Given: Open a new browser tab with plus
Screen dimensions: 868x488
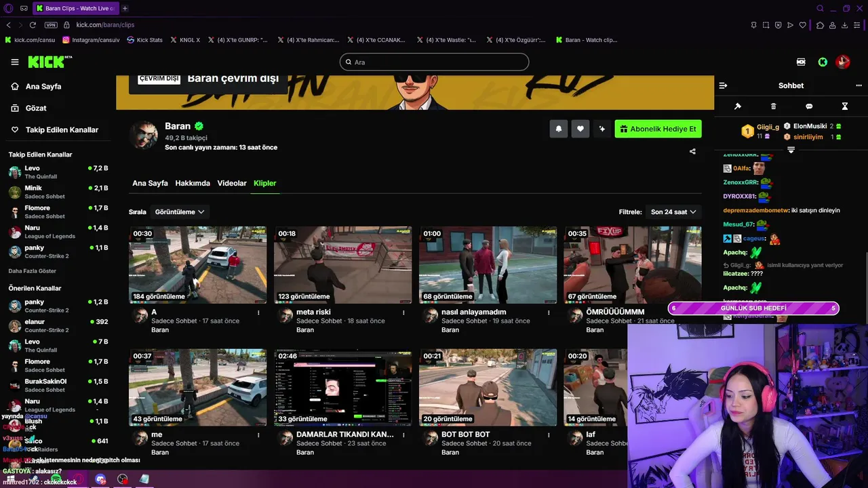Looking at the screenshot, I should click(125, 8).
